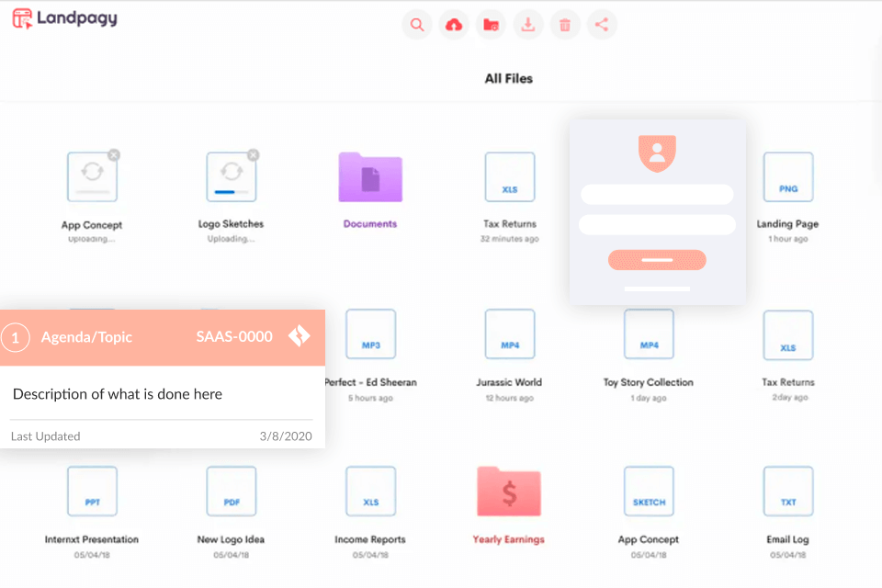This screenshot has width=882, height=588.
Task: Select the Perfect - Ed Sheeran MP3 file
Action: pyautogui.click(x=370, y=334)
